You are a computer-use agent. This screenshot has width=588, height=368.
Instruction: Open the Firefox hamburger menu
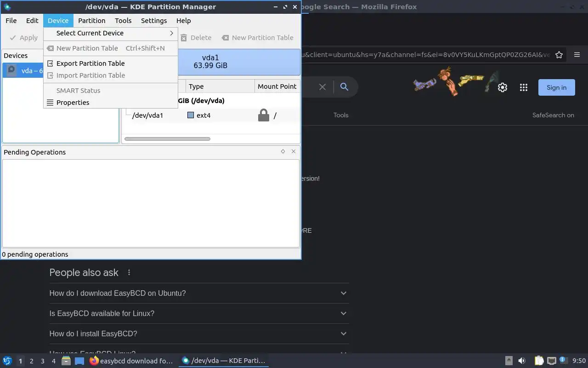coord(577,55)
